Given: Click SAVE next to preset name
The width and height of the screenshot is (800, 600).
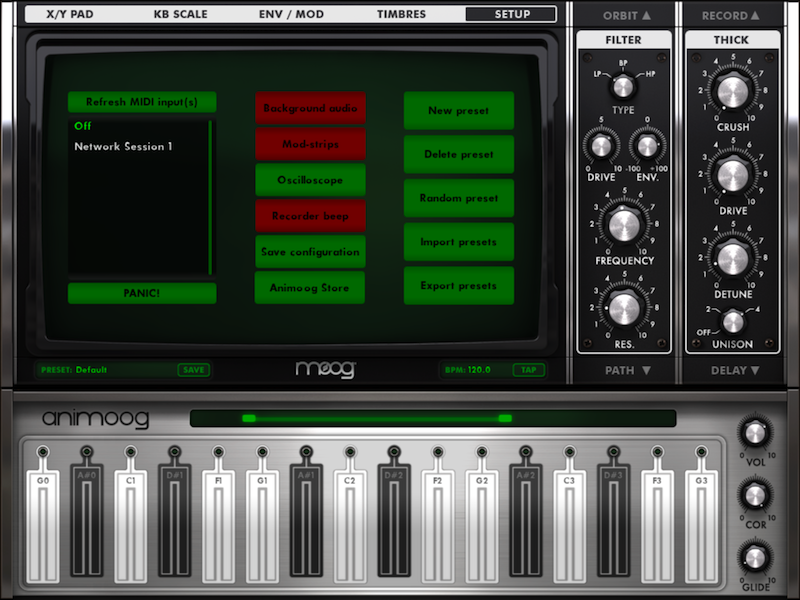Looking at the screenshot, I should [193, 370].
